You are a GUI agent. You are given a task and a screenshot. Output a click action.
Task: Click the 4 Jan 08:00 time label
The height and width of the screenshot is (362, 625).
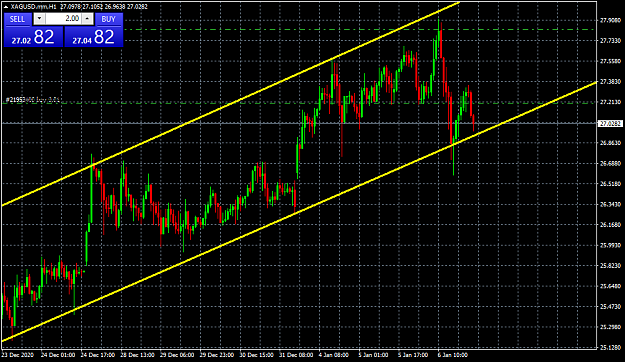click(334, 355)
